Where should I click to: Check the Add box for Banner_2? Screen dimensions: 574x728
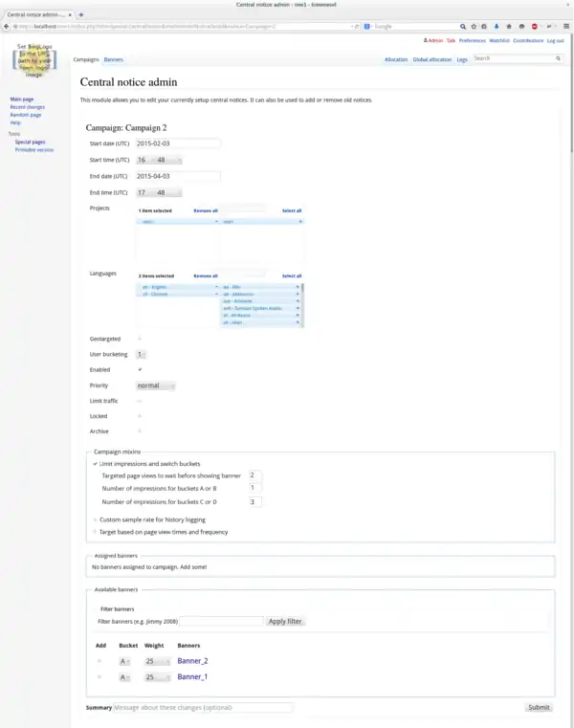pyautogui.click(x=99, y=661)
